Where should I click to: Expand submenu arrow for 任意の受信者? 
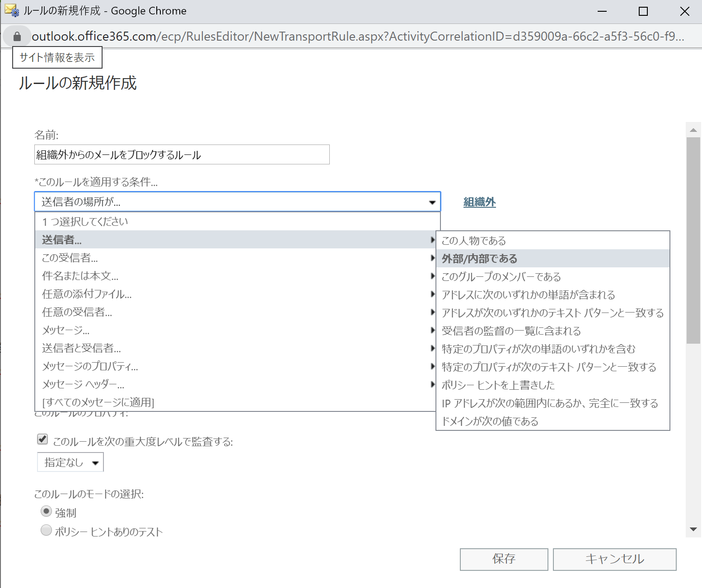tap(433, 312)
